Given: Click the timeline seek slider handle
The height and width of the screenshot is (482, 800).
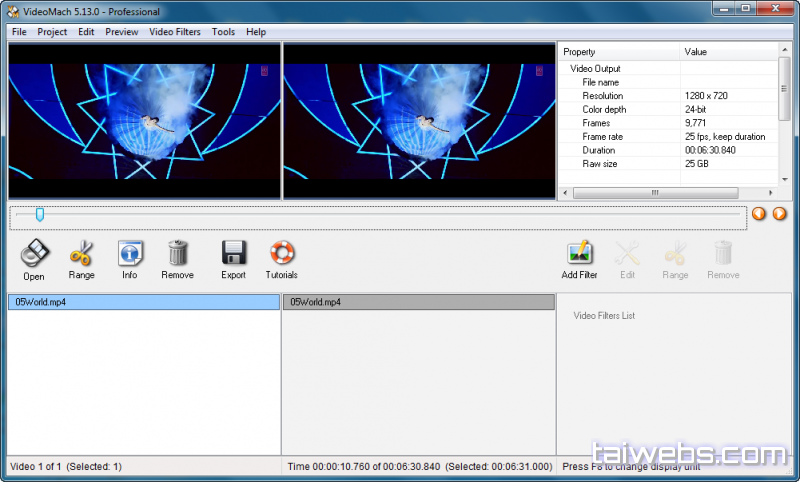Looking at the screenshot, I should [x=39, y=213].
